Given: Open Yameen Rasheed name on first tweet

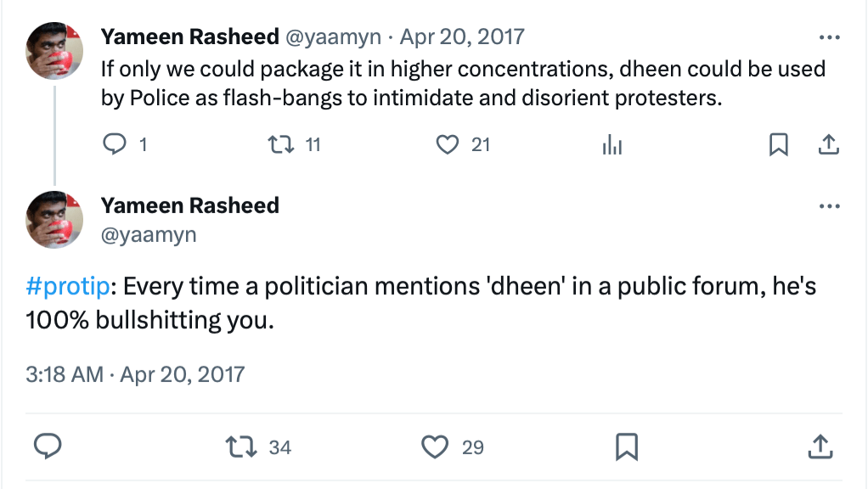Looking at the screenshot, I should tap(189, 37).
